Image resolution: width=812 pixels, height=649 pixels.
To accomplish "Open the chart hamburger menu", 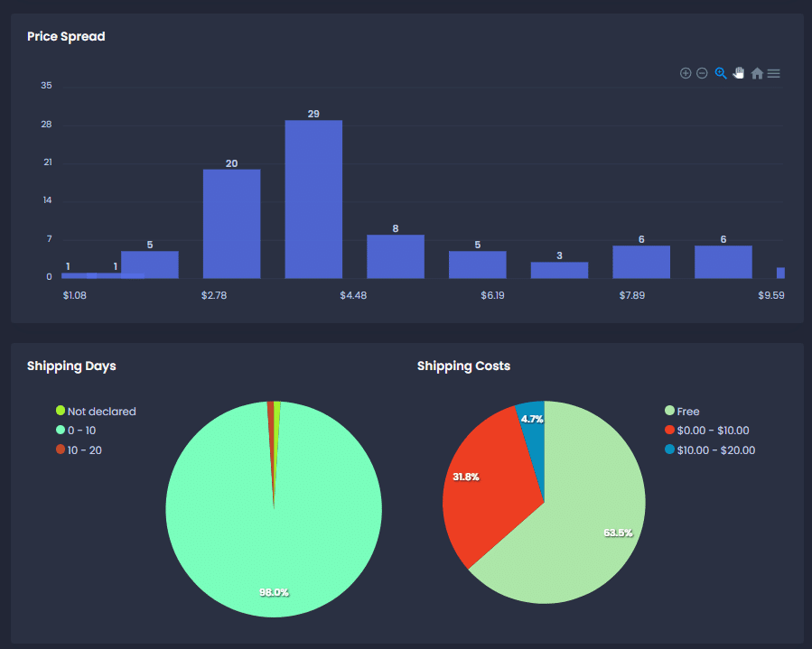I will coord(774,73).
